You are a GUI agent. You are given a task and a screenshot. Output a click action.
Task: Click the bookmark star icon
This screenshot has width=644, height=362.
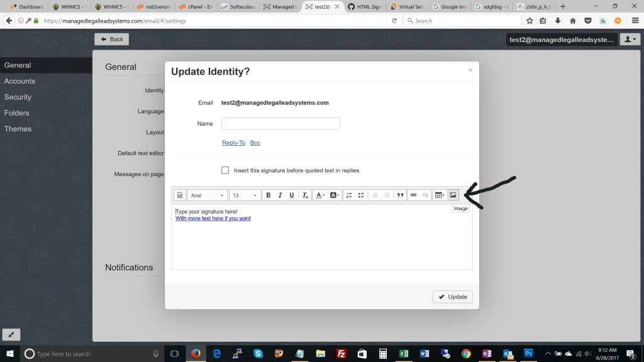point(530,21)
